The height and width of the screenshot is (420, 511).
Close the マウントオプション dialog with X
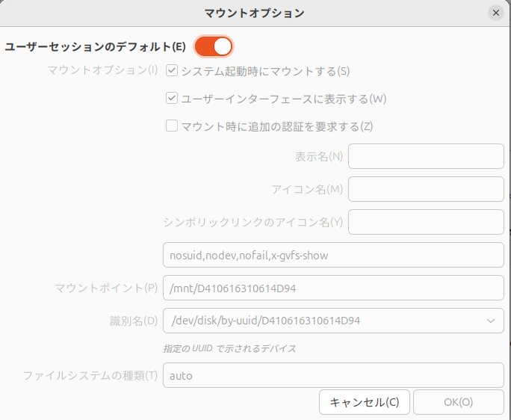[495, 13]
